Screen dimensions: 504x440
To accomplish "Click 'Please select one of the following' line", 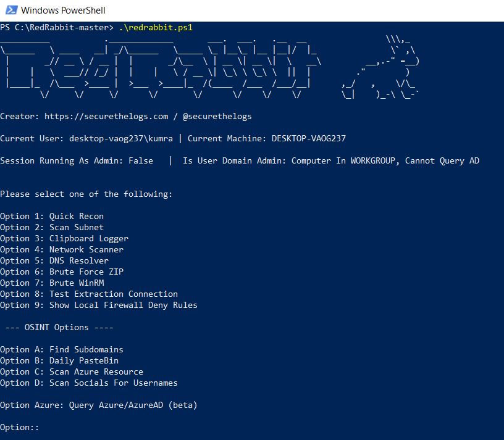I will (86, 194).
